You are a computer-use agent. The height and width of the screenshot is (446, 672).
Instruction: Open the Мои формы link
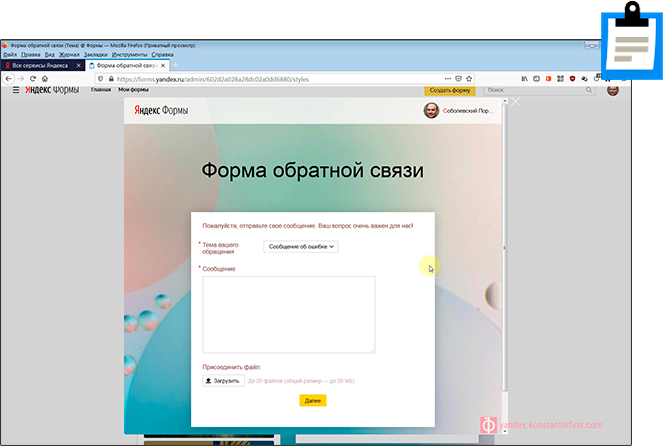133,90
